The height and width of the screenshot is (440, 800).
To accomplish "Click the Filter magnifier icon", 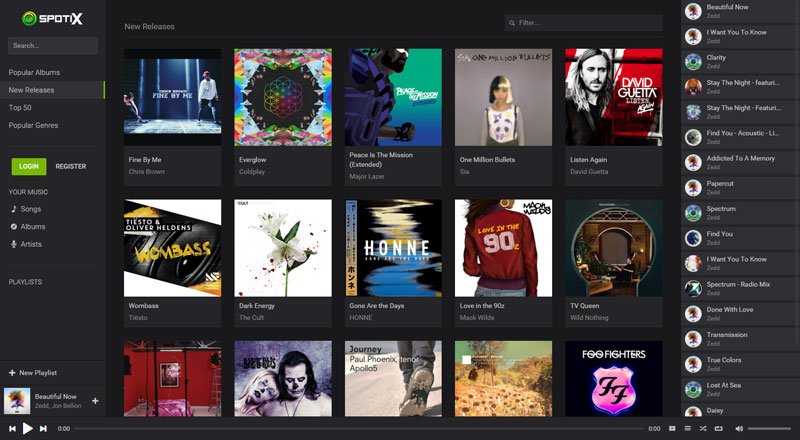I will (x=512, y=23).
